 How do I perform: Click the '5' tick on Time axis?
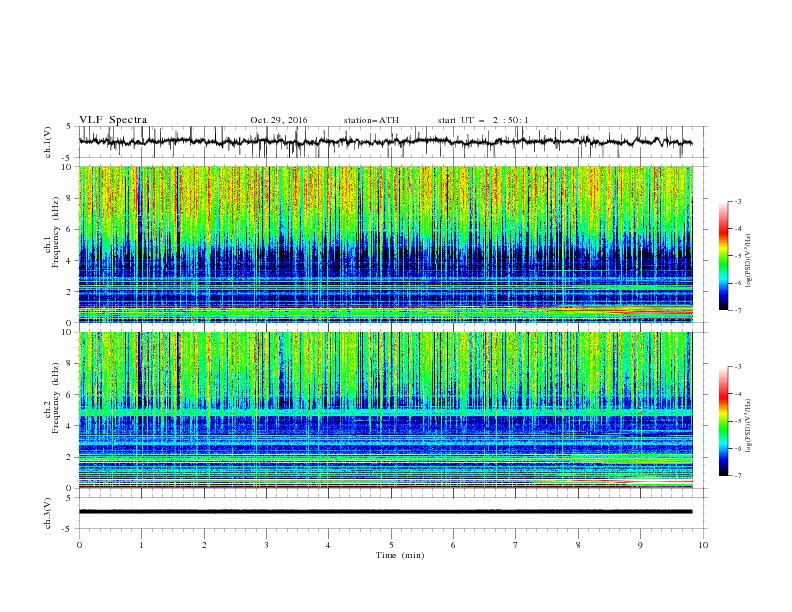coord(391,545)
